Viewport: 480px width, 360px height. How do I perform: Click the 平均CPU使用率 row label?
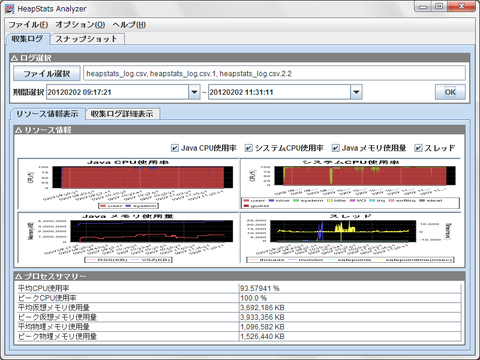point(44,288)
